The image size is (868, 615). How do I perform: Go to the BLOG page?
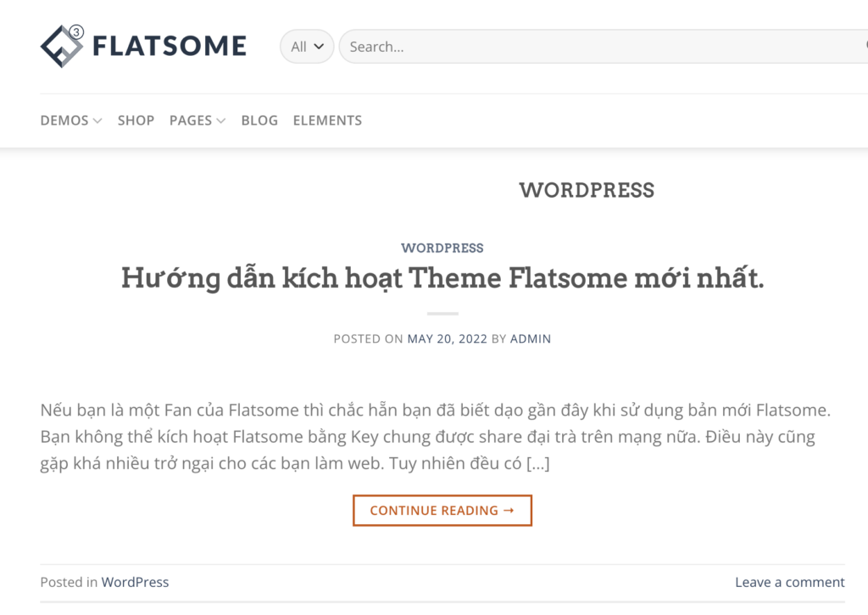coord(259,120)
